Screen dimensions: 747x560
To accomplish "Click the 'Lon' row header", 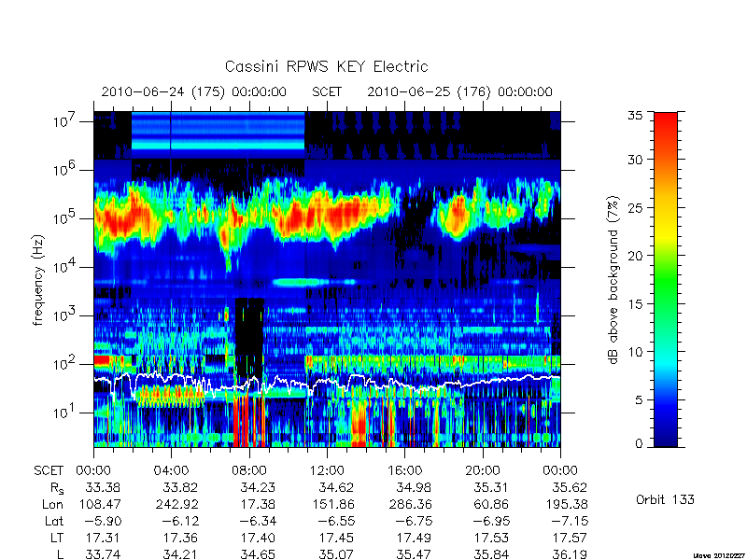I will point(52,504).
